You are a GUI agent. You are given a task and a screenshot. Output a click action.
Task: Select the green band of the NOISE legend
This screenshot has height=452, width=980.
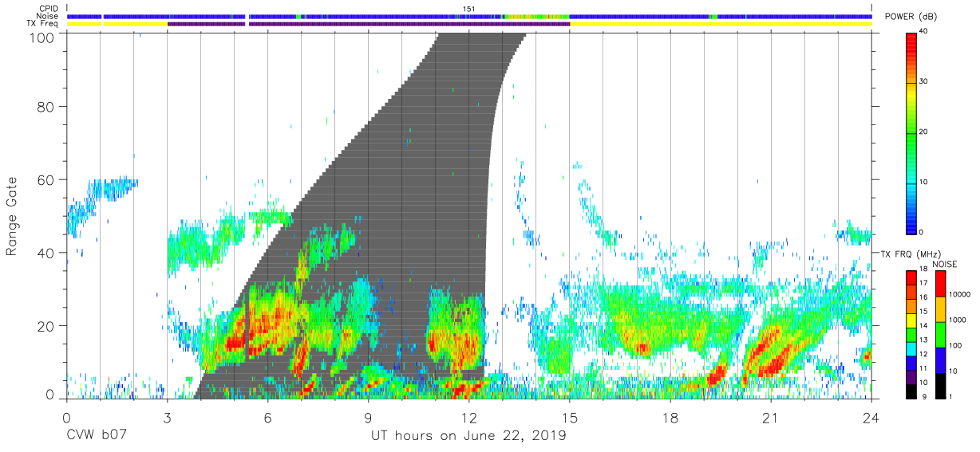939,335
